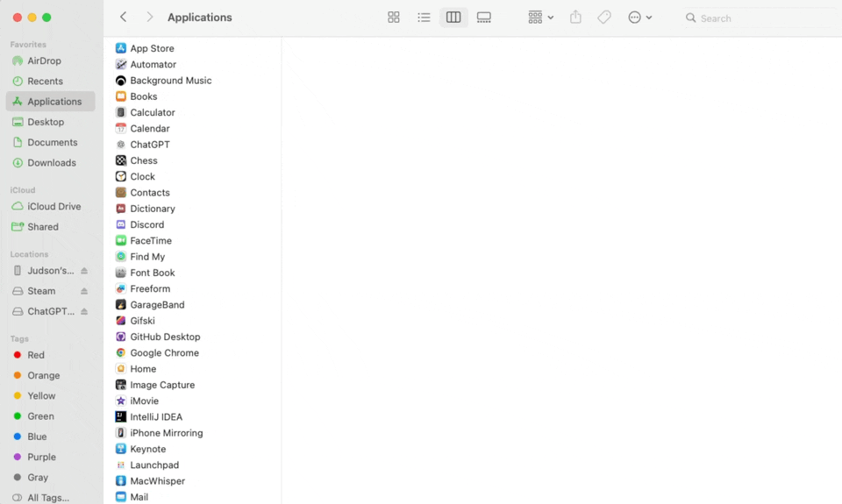Select the GarageBand app icon
Screen dimensions: 842x504
[121, 305]
